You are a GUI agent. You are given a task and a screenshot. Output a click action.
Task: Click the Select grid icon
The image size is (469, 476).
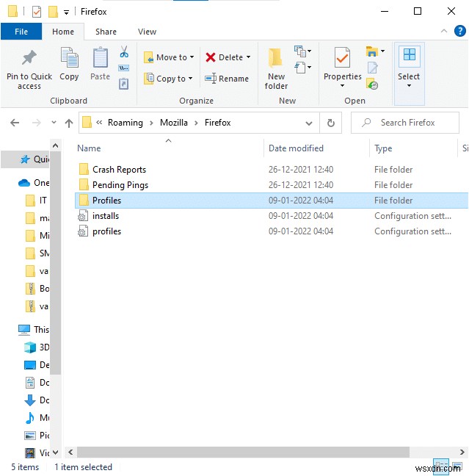410,55
